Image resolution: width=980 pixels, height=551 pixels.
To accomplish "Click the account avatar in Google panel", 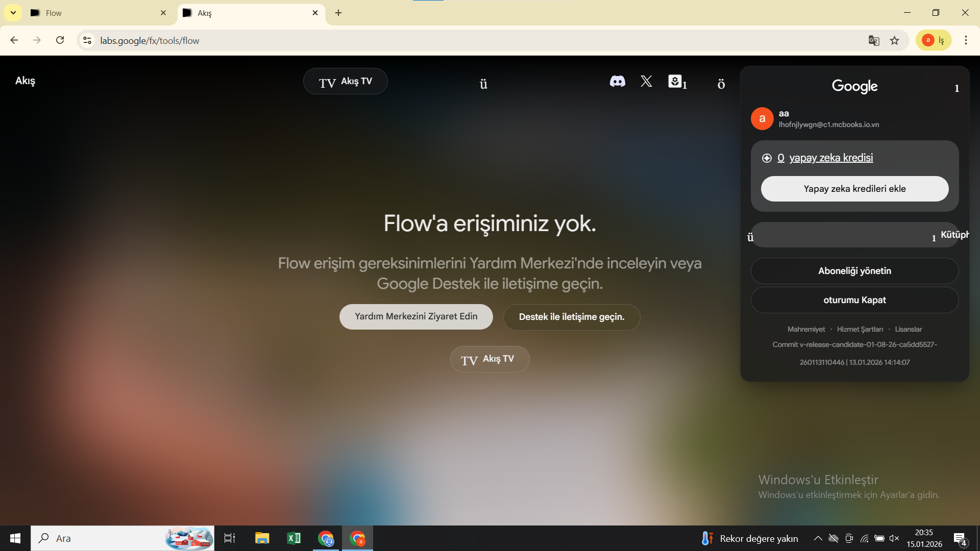I will click(762, 118).
